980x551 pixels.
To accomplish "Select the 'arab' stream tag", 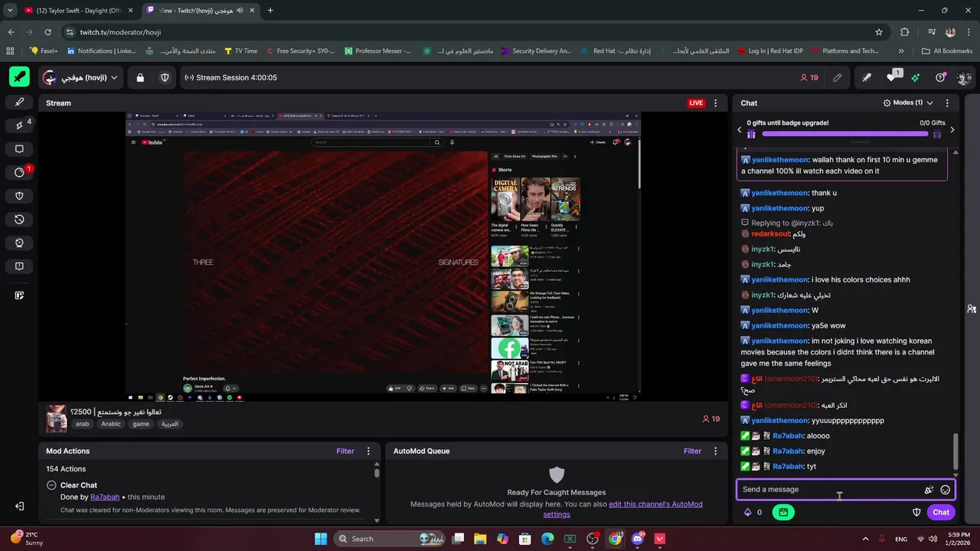I will click(x=82, y=424).
